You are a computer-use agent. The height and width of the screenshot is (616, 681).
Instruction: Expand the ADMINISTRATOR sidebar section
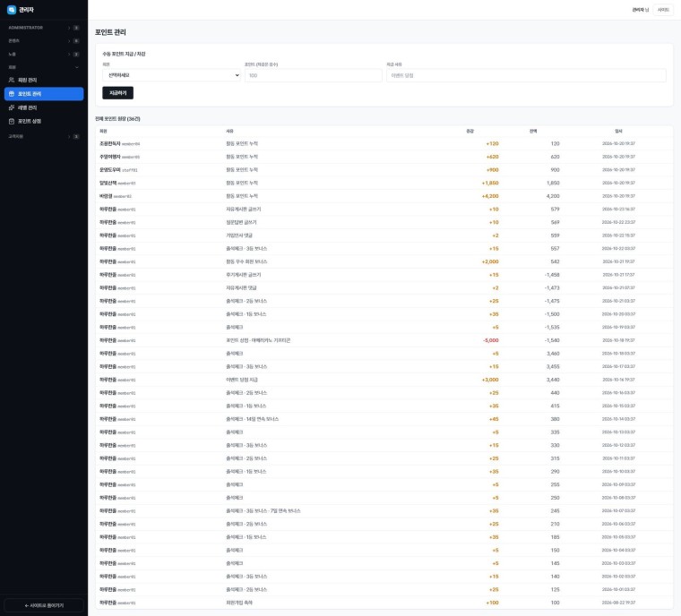tap(43, 28)
